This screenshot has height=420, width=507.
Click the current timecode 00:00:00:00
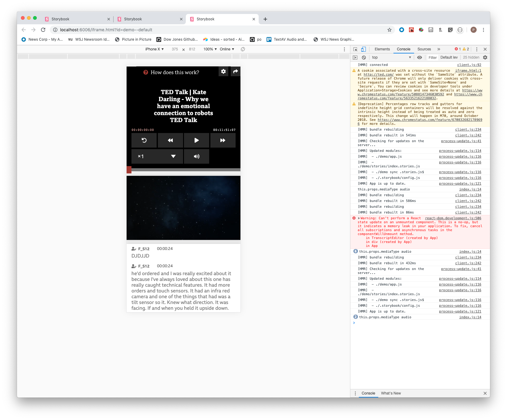coord(143,130)
